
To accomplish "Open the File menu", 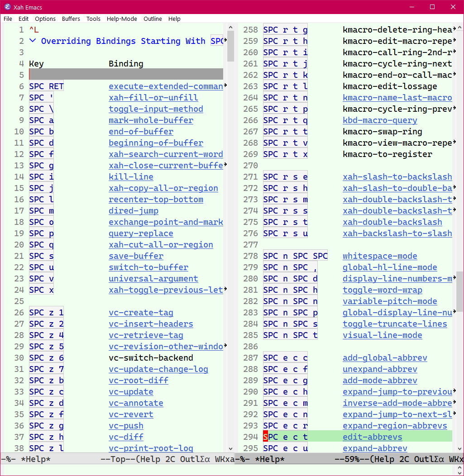I will click(x=8, y=19).
